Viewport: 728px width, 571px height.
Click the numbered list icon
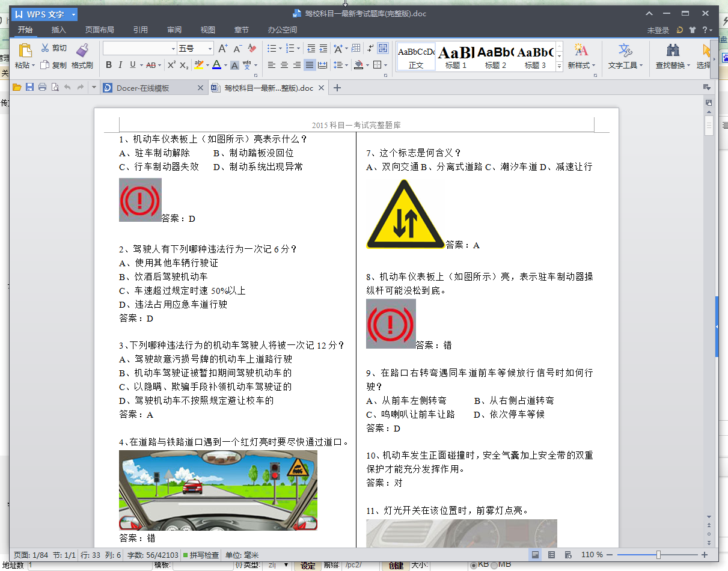point(290,48)
